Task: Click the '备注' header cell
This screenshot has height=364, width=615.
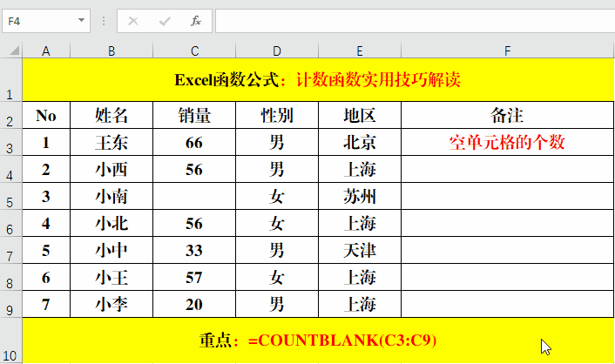Action: (508, 115)
